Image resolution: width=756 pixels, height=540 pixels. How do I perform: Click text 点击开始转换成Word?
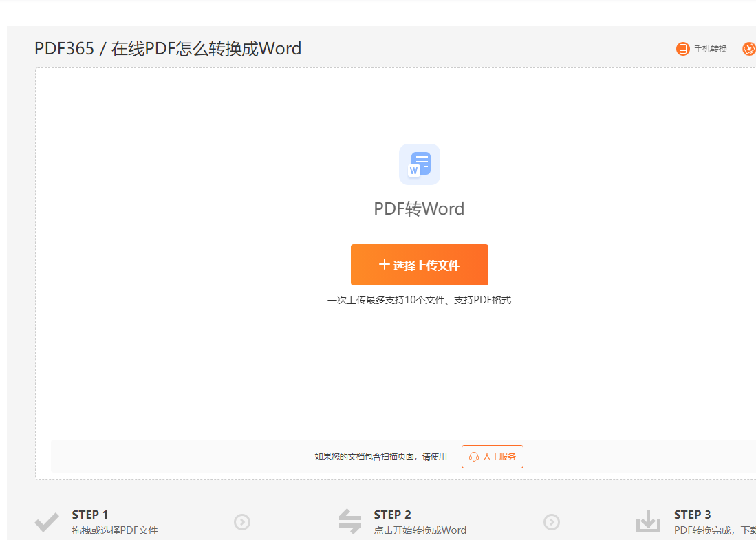coord(420,530)
